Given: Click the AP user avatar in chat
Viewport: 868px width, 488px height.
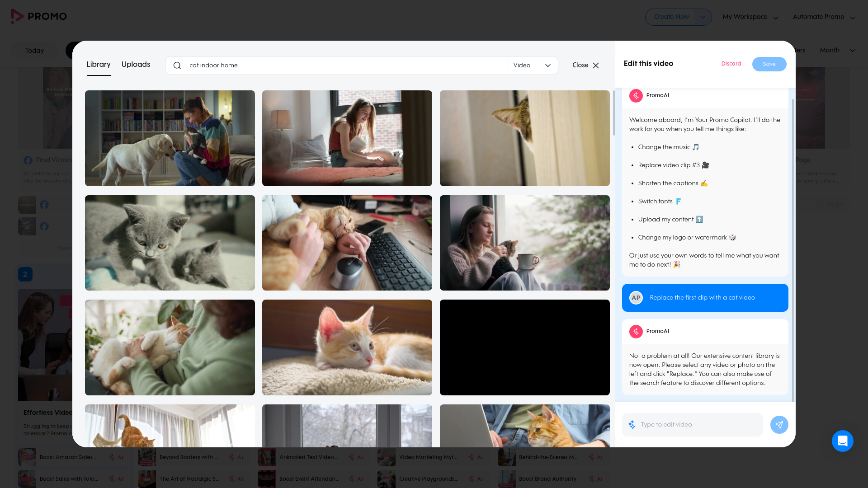Looking at the screenshot, I should pos(636,298).
